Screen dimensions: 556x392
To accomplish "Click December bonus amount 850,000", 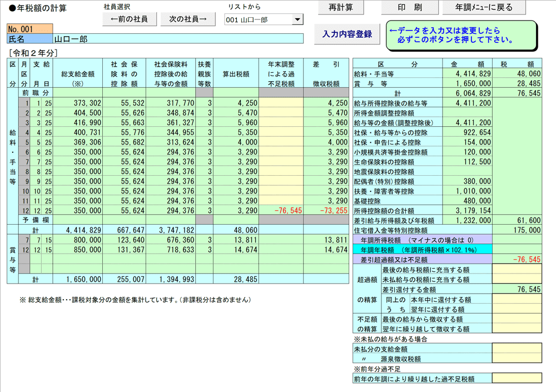I will tap(78, 250).
